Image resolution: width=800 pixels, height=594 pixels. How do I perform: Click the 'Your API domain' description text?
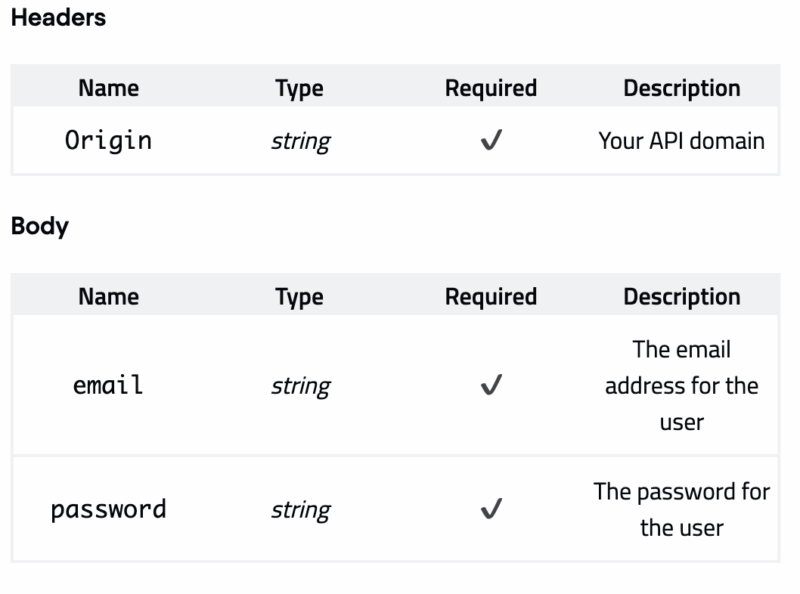click(x=681, y=141)
